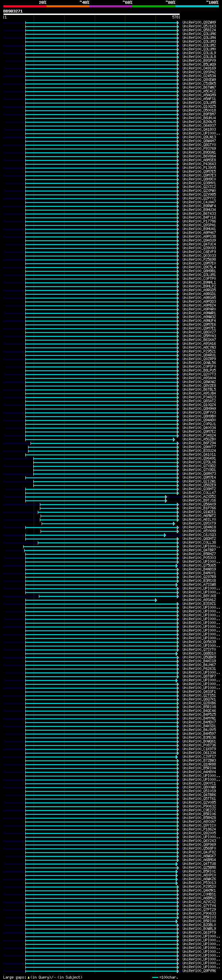
Task: Select the UniRef100_A8ILY0 label
Action: click(199, 520)
